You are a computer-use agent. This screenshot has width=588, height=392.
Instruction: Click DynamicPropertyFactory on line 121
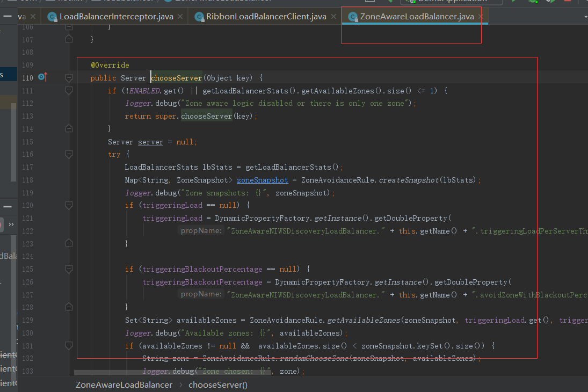click(262, 219)
